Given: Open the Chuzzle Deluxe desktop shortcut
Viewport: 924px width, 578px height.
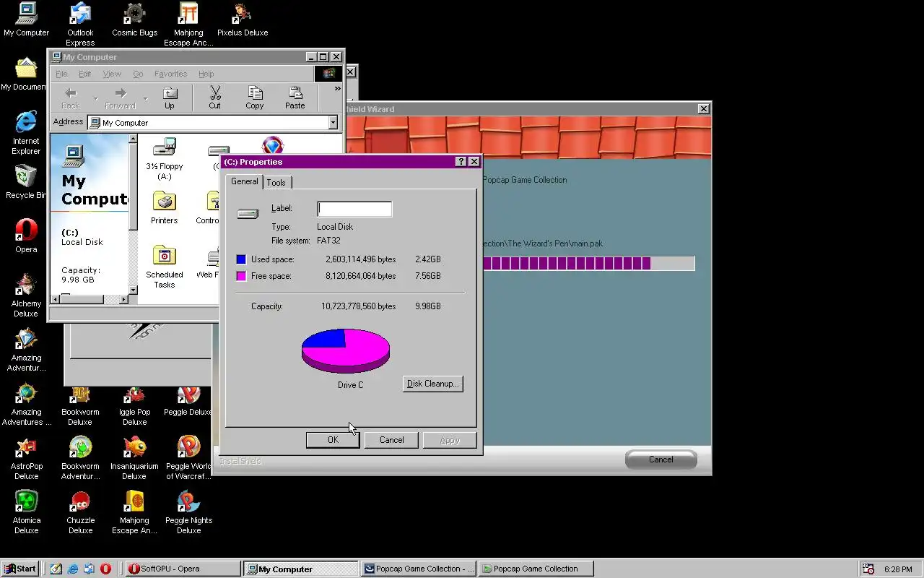Looking at the screenshot, I should [80, 512].
